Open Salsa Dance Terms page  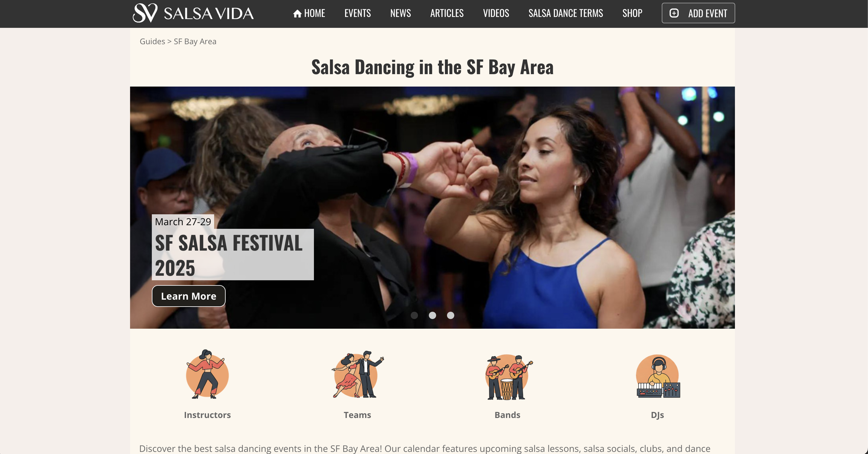pyautogui.click(x=566, y=13)
